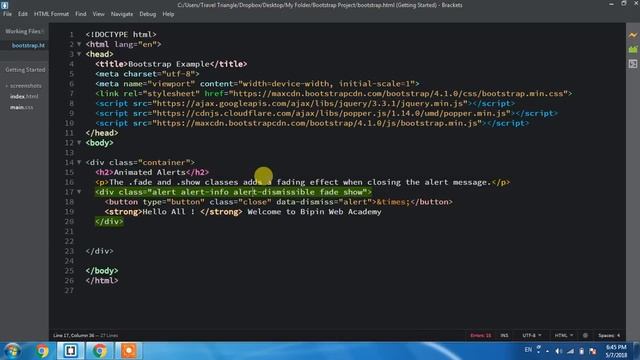Open the Debug menu
This screenshot has height=360, width=640.
(x=147, y=14)
